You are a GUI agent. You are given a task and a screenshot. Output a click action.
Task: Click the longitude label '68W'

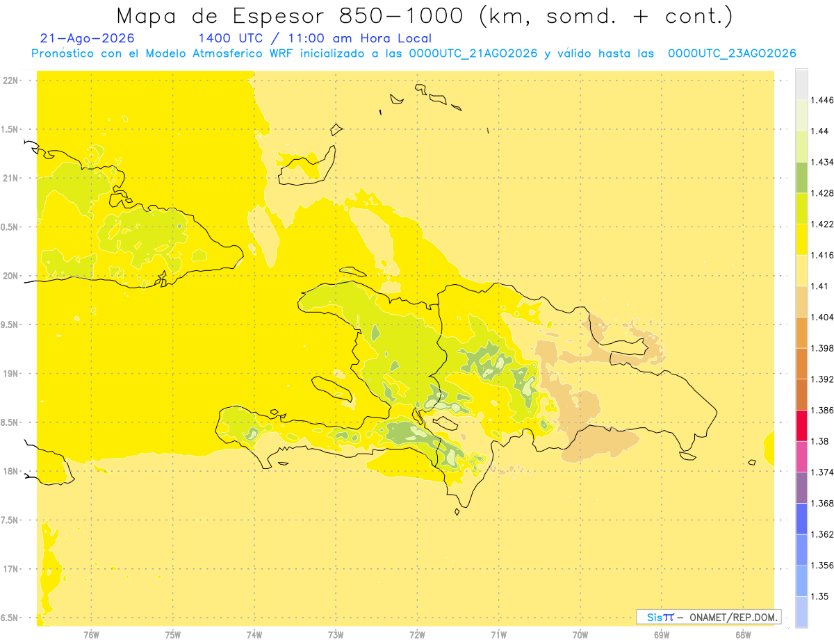point(743,634)
